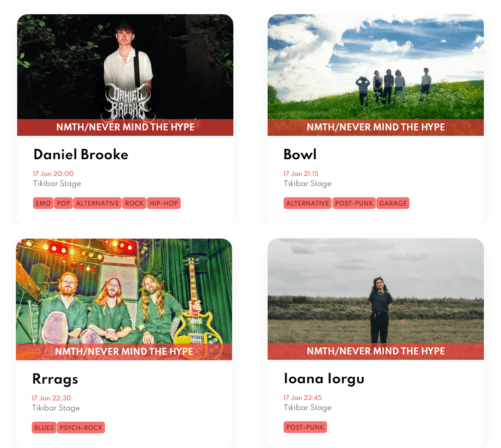Select Bowl's ALTERNATIVE genre tag
The width and height of the screenshot is (501, 448).
[x=307, y=204]
